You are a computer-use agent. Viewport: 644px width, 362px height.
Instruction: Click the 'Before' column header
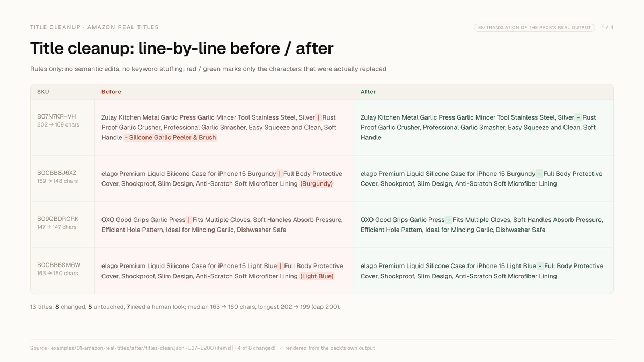(111, 92)
